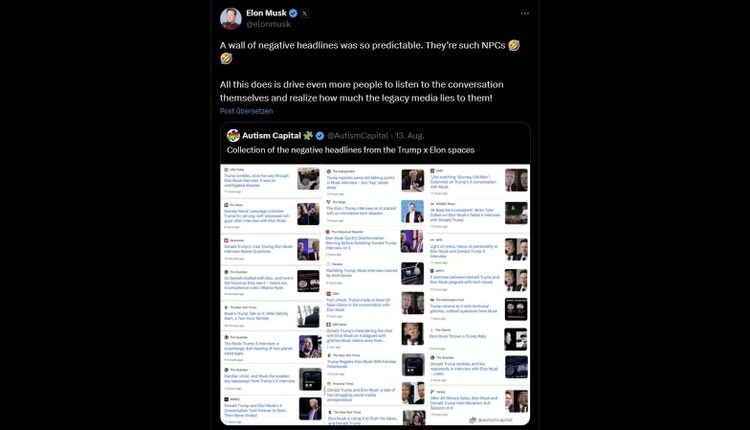Click the Elon Musk display name
The height and width of the screenshot is (430, 750).
pyautogui.click(x=266, y=13)
